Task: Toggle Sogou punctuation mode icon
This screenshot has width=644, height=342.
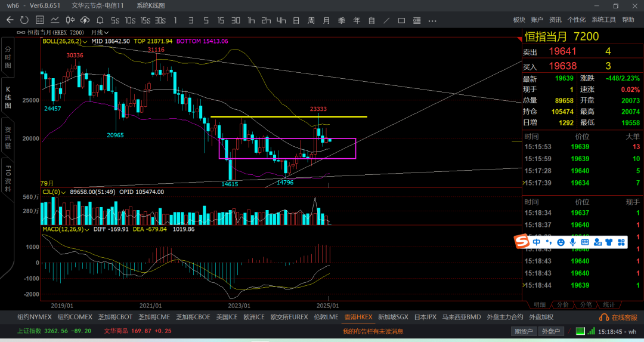Action: [x=549, y=242]
